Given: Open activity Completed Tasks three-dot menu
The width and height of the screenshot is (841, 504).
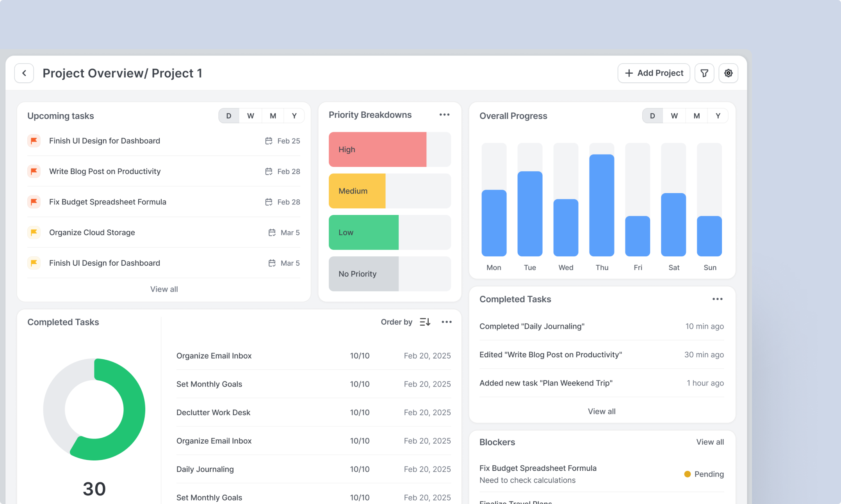Looking at the screenshot, I should (717, 299).
